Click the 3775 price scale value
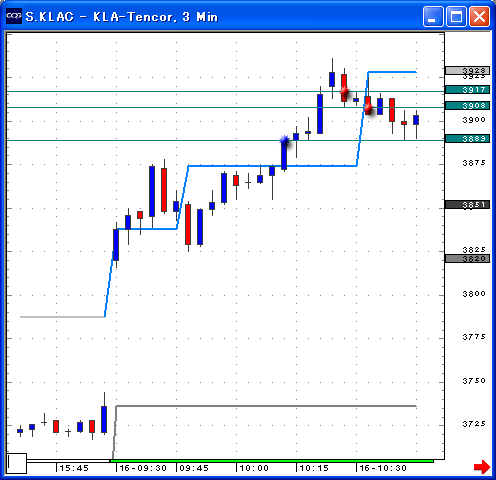Screen dimensions: 496x480 pos(474,337)
